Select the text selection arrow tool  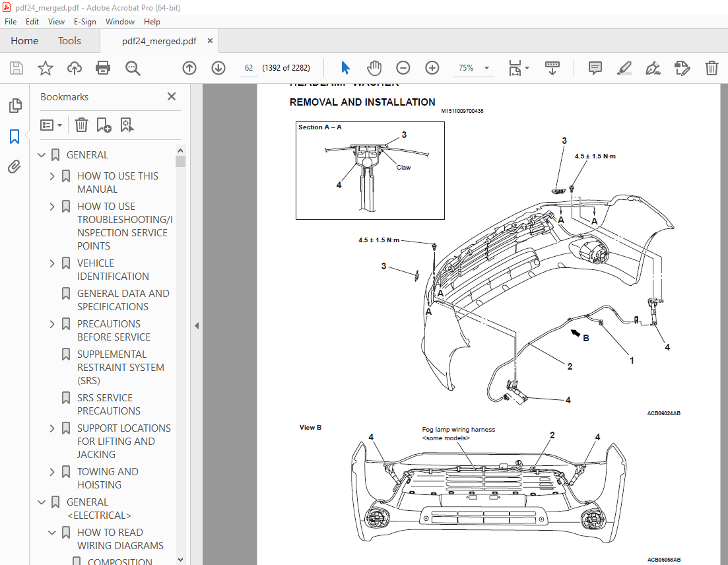pyautogui.click(x=345, y=67)
